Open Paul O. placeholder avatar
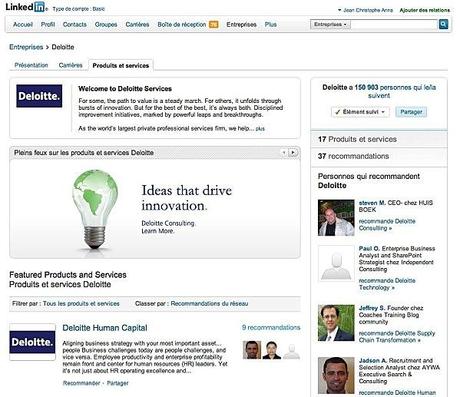The width and height of the screenshot is (460, 397). click(x=336, y=264)
